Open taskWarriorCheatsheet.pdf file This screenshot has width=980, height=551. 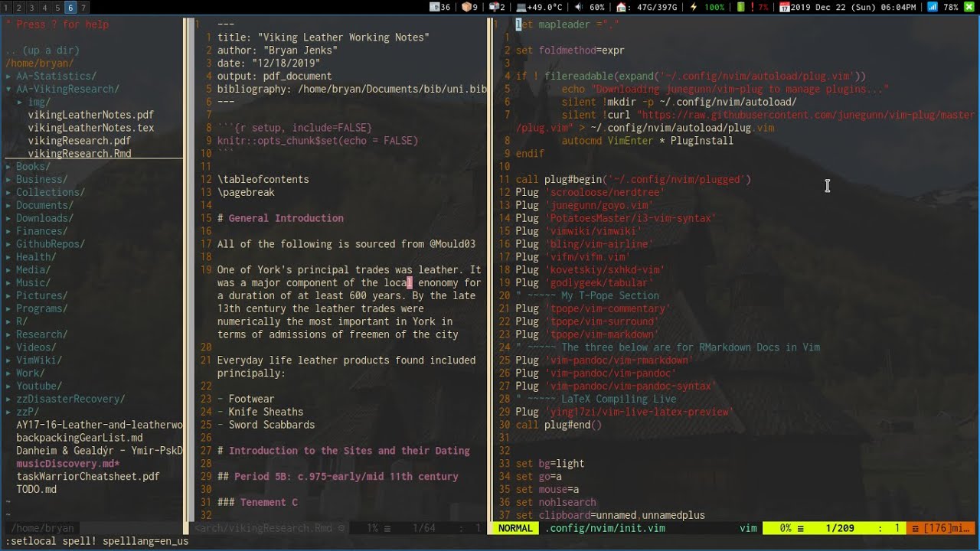point(88,478)
